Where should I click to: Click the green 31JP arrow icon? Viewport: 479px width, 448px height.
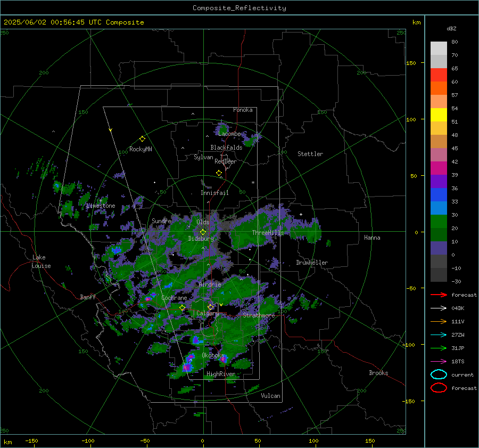[439, 348]
